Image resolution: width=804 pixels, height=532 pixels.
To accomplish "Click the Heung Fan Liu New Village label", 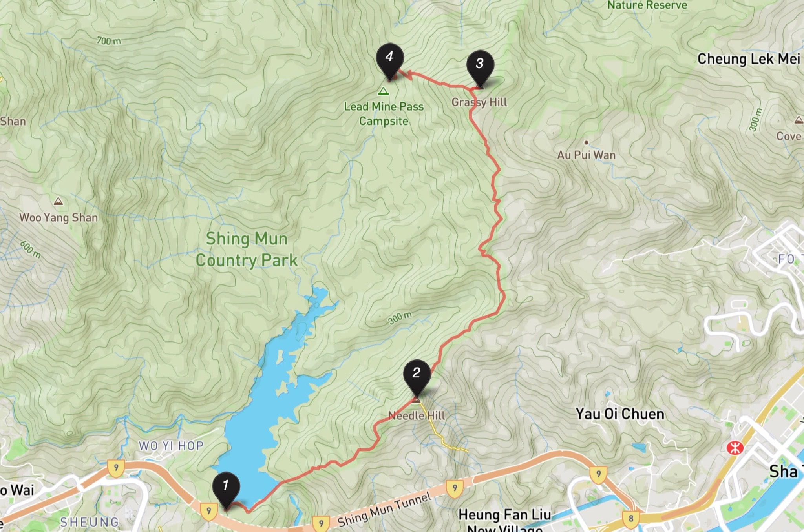I will 505,521.
